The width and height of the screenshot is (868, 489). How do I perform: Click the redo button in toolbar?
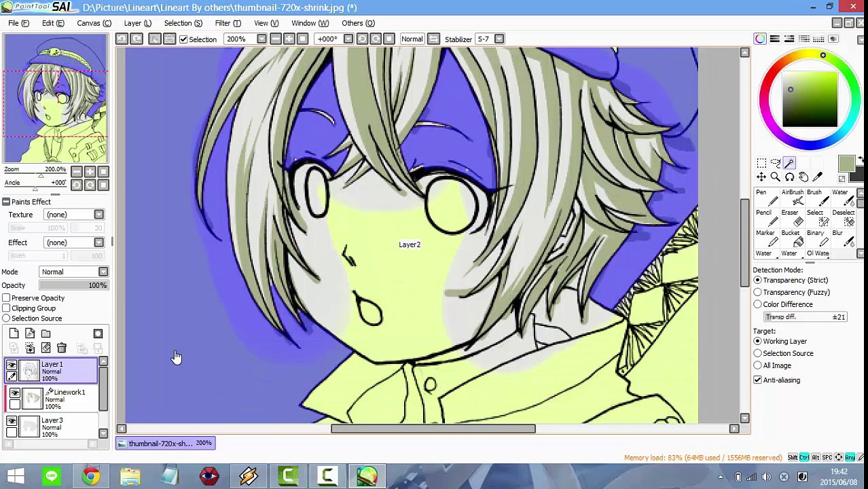(x=137, y=39)
